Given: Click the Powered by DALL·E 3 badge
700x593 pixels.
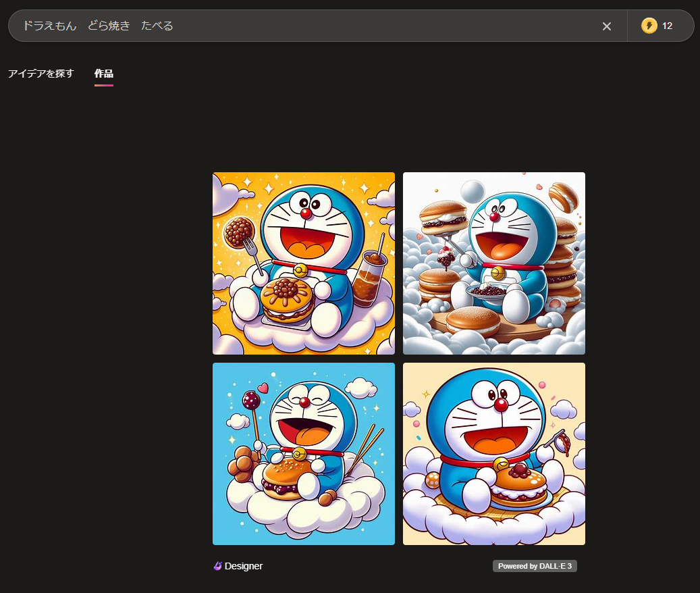Looking at the screenshot, I should 535,566.
